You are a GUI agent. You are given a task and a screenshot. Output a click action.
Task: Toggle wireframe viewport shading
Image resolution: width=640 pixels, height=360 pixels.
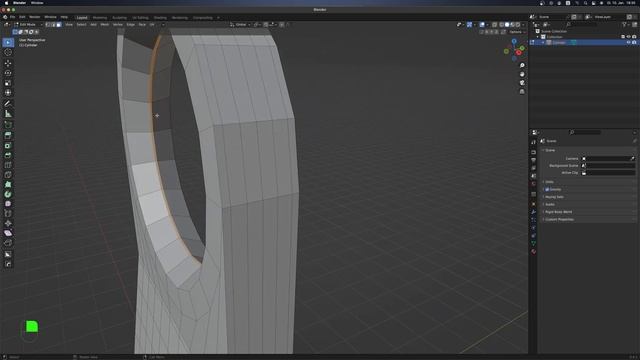click(x=502, y=24)
